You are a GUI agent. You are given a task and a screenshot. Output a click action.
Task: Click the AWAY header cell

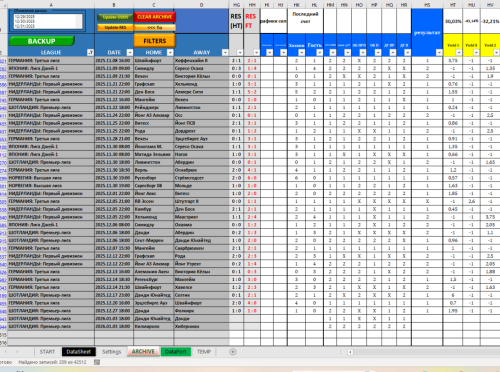[201, 52]
